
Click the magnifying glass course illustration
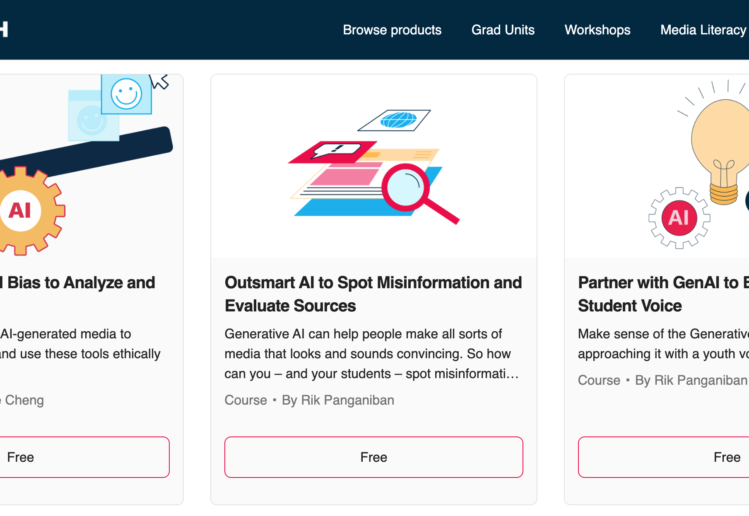[373, 165]
